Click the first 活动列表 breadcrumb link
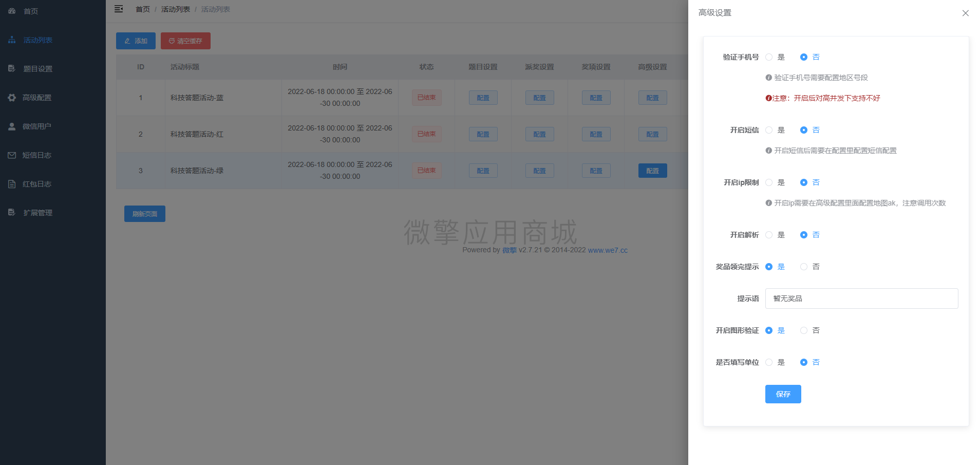This screenshot has width=980, height=465. coord(176,9)
